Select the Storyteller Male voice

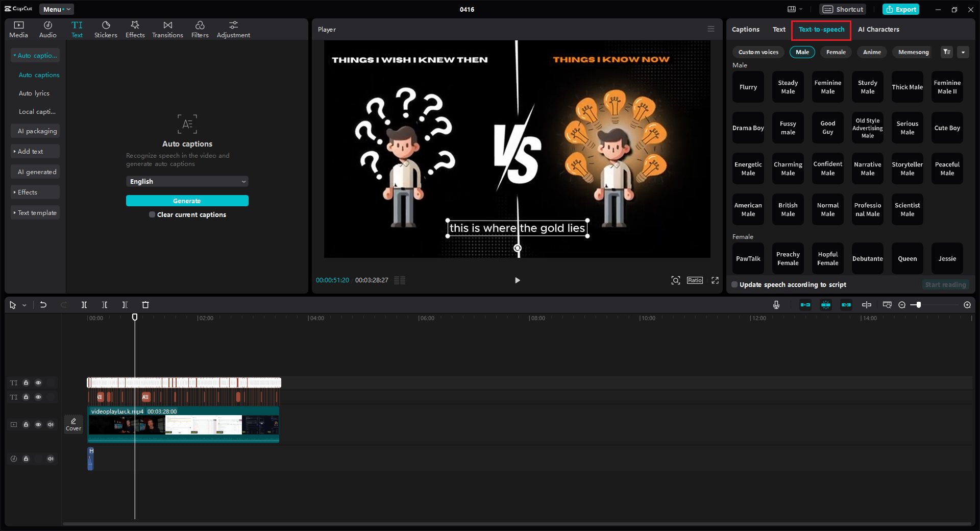[x=908, y=168]
